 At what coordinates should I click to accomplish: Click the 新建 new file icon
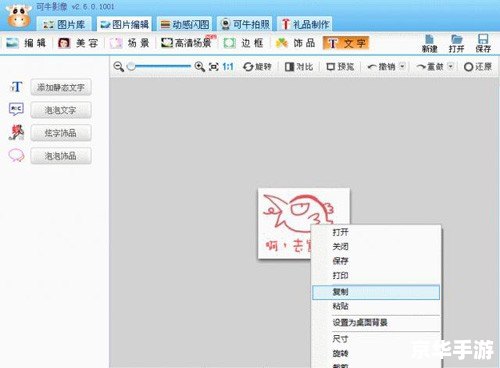(430, 43)
